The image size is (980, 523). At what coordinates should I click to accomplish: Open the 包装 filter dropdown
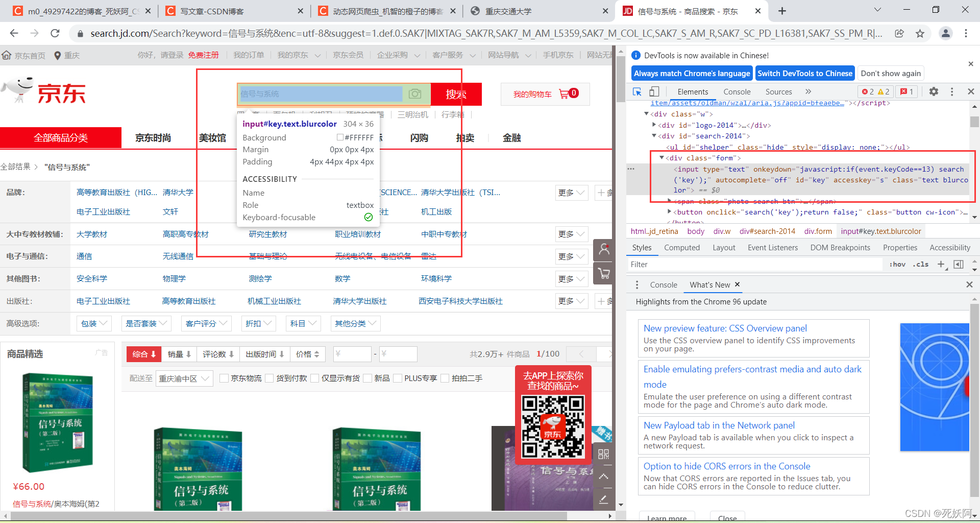coord(94,323)
